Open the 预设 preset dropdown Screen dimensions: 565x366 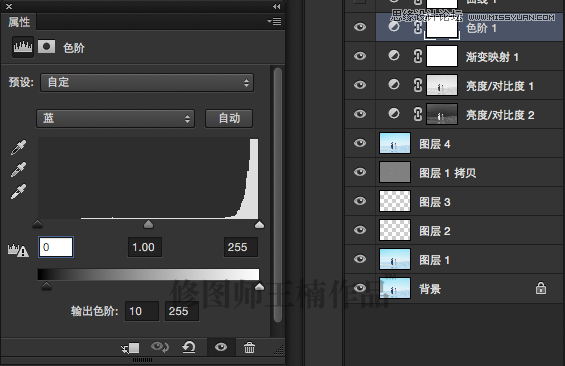[x=147, y=82]
